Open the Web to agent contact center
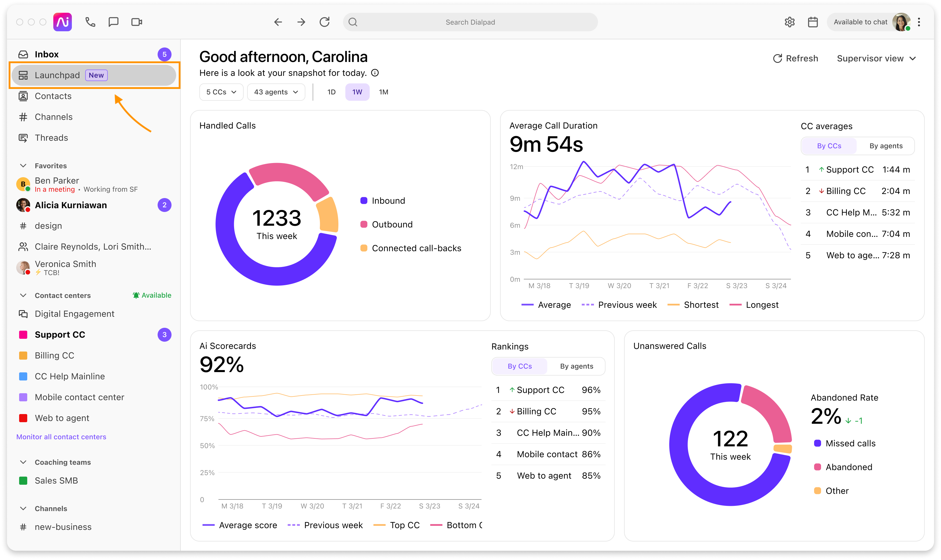Screen dimensions: 941x560 [x=94, y=418]
